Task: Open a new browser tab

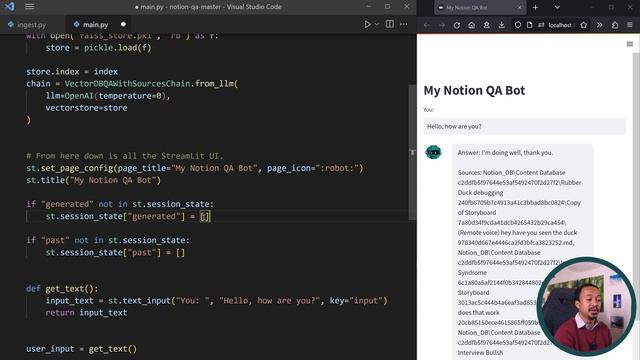Action: click(536, 7)
